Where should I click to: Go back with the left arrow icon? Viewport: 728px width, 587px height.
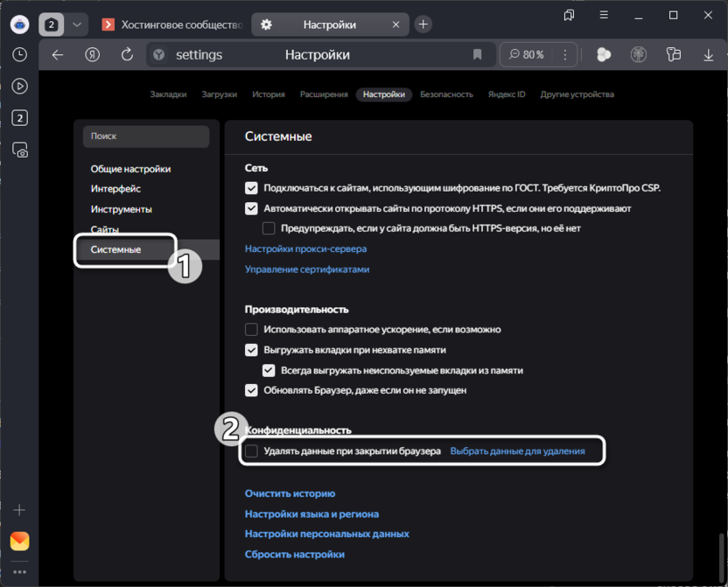pyautogui.click(x=58, y=54)
